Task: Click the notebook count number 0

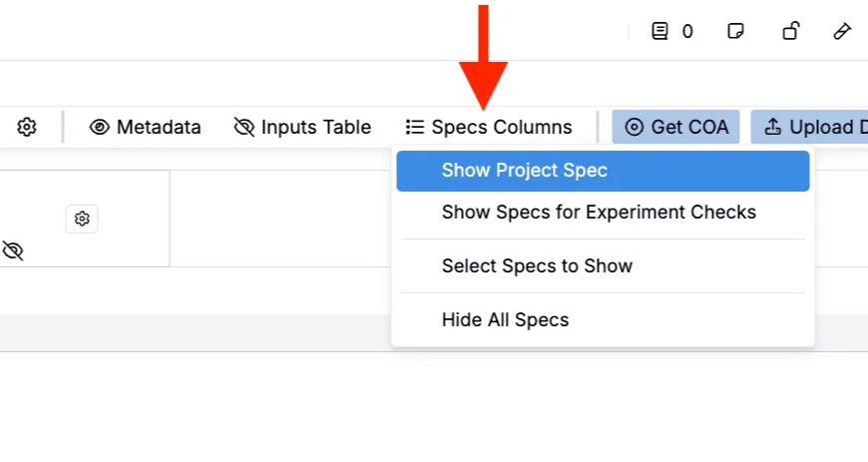Action: 687,31
